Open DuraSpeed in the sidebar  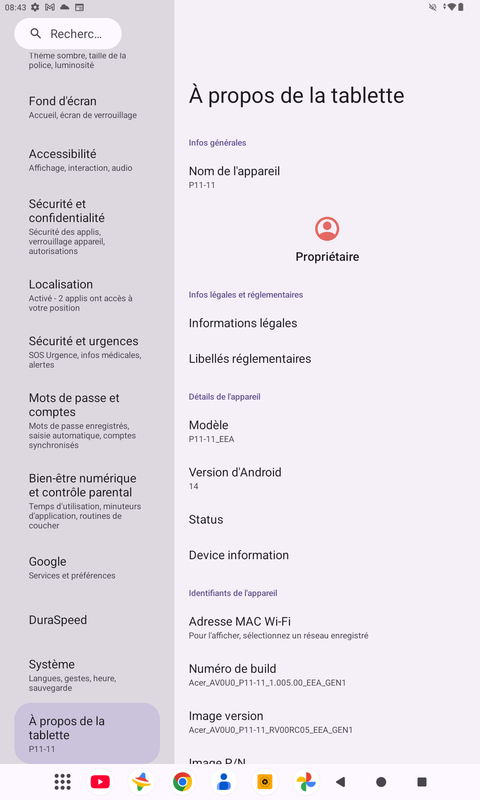[x=87, y=620]
